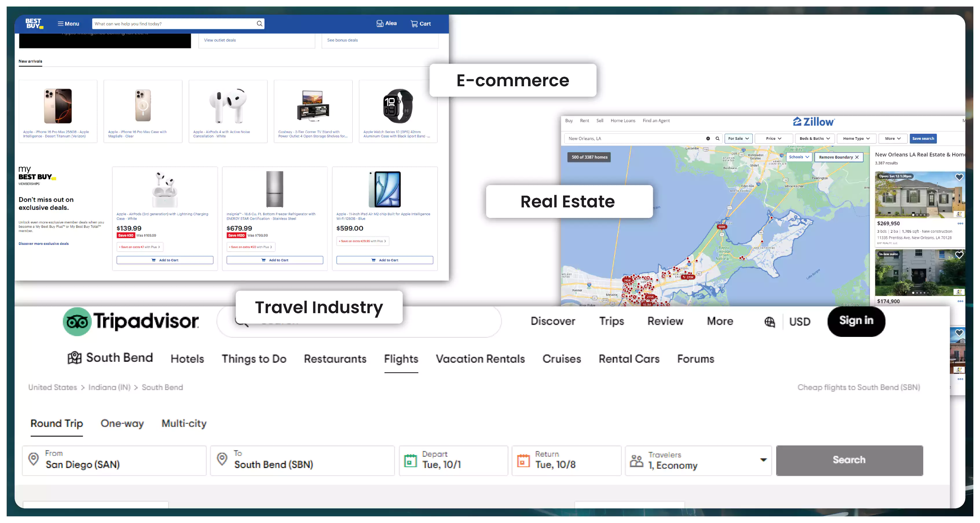Viewport: 980px width, 523px height.
Task: Click Tripadvisor More nav item
Action: tap(720, 321)
